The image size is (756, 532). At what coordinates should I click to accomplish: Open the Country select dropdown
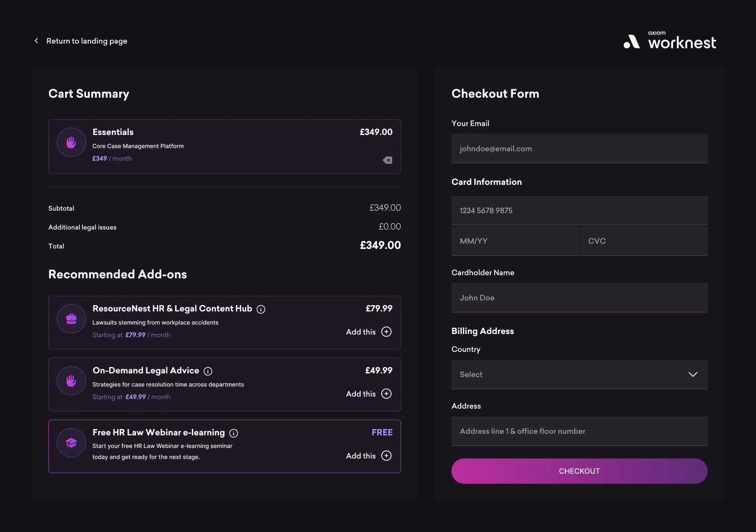coord(567,374)
